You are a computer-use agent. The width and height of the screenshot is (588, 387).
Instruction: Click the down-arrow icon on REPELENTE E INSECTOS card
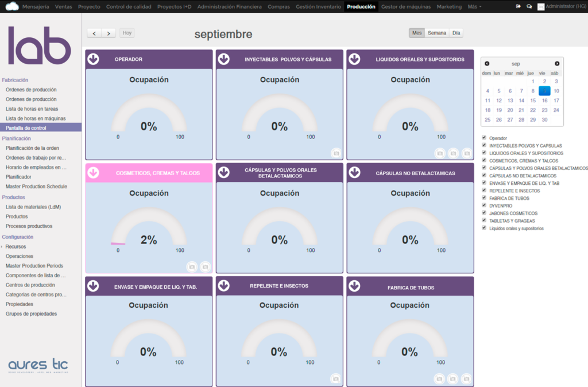224,286
